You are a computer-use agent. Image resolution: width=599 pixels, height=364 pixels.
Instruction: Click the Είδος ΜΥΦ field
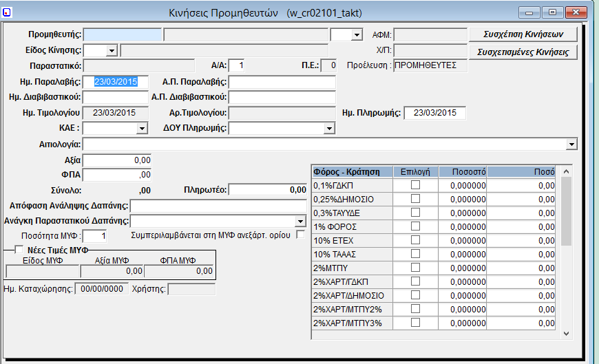point(43,271)
